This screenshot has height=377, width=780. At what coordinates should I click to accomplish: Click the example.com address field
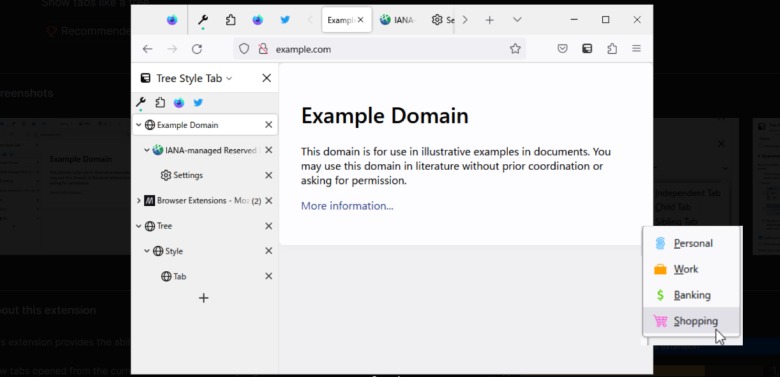coord(380,49)
